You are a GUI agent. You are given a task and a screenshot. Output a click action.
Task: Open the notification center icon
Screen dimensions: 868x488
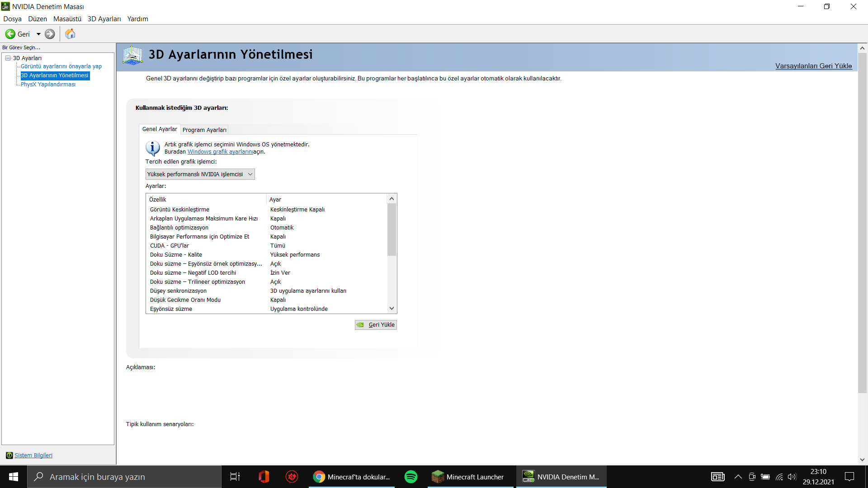click(x=849, y=477)
